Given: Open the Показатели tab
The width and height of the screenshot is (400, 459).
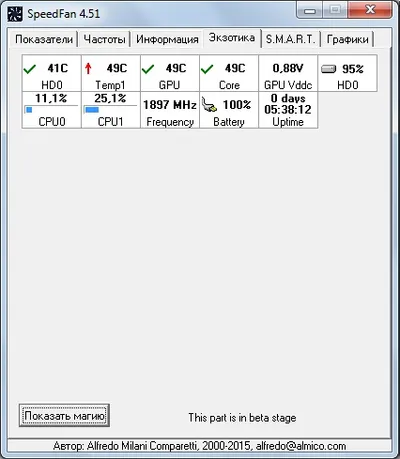Looking at the screenshot, I should [44, 39].
